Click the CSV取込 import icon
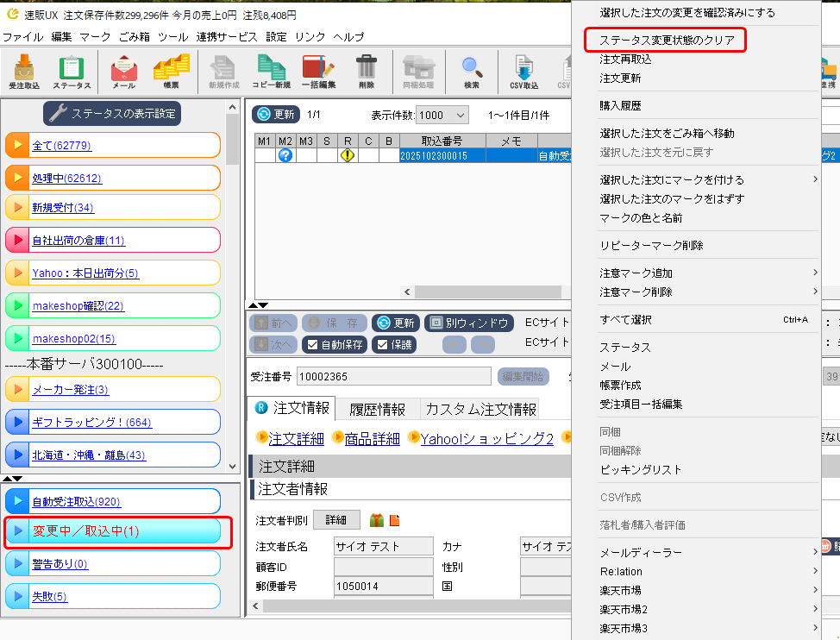 click(x=523, y=72)
